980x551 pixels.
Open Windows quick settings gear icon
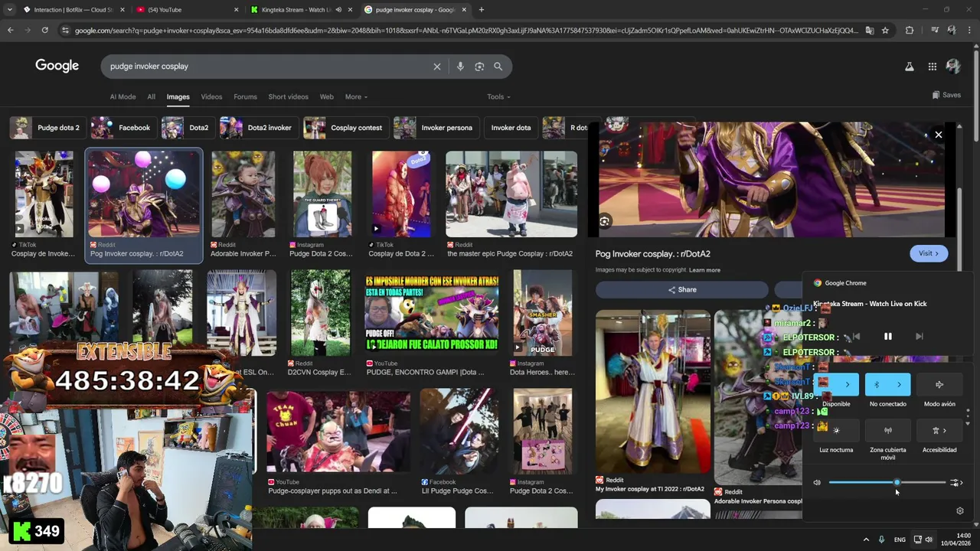960,510
